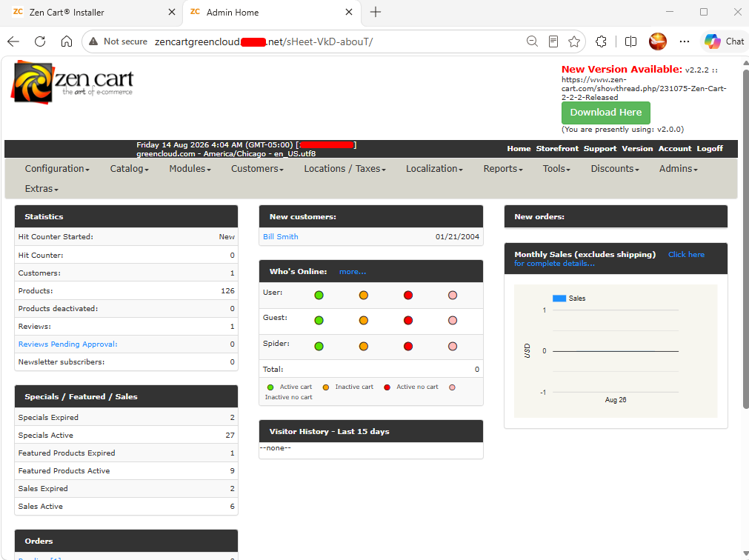This screenshot has height=560, width=749.
Task: Click the zoom magnifier icon in address bar
Action: point(532,41)
